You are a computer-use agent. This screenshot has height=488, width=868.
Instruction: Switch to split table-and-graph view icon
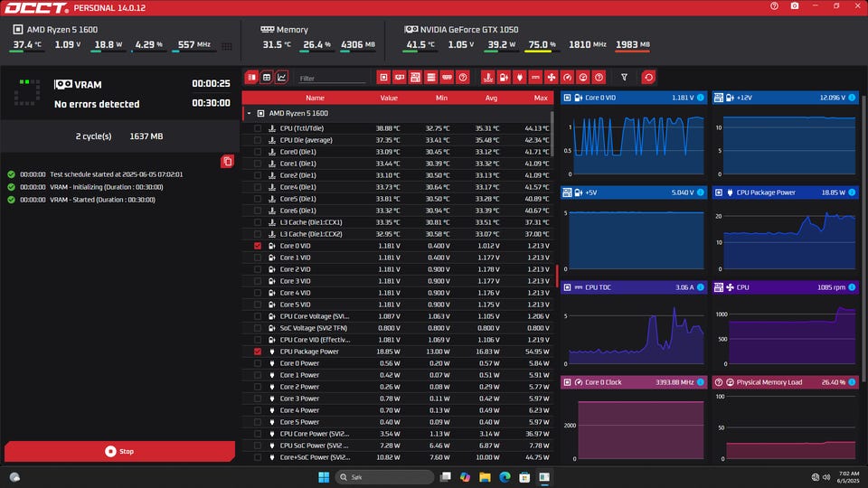[x=252, y=78]
